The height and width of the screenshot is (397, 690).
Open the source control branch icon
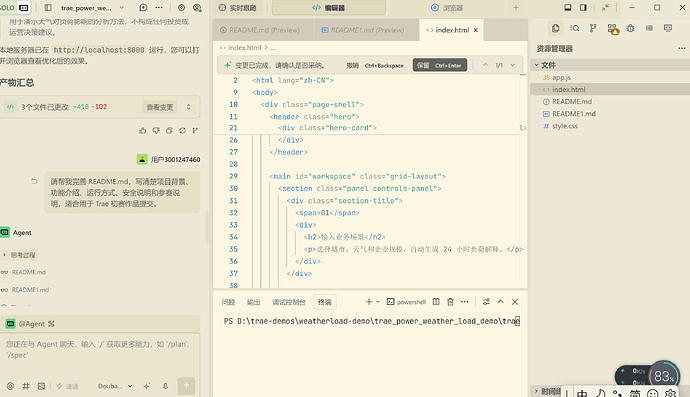[x=593, y=28]
